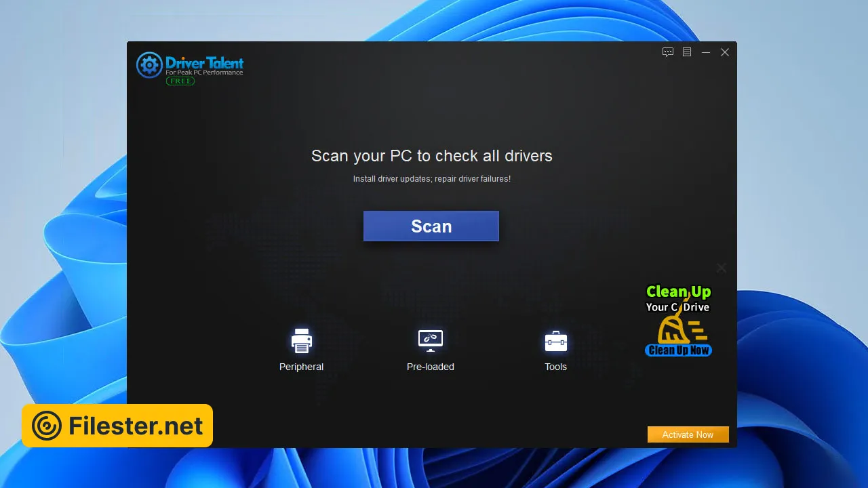Open the Tools toolbox icon
This screenshot has height=488, width=868.
coord(555,341)
